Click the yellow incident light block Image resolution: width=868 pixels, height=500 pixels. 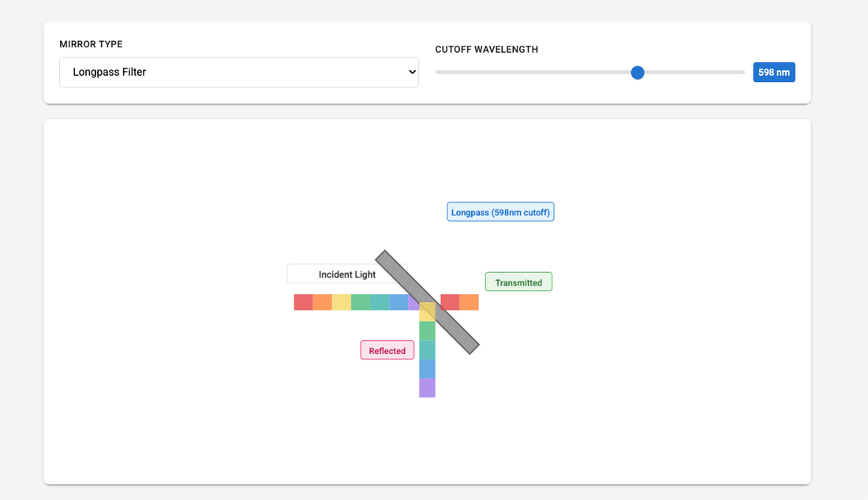click(342, 302)
